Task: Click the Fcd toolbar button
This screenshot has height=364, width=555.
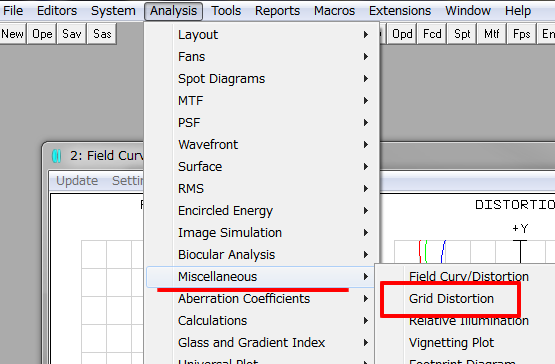Action: 432,34
